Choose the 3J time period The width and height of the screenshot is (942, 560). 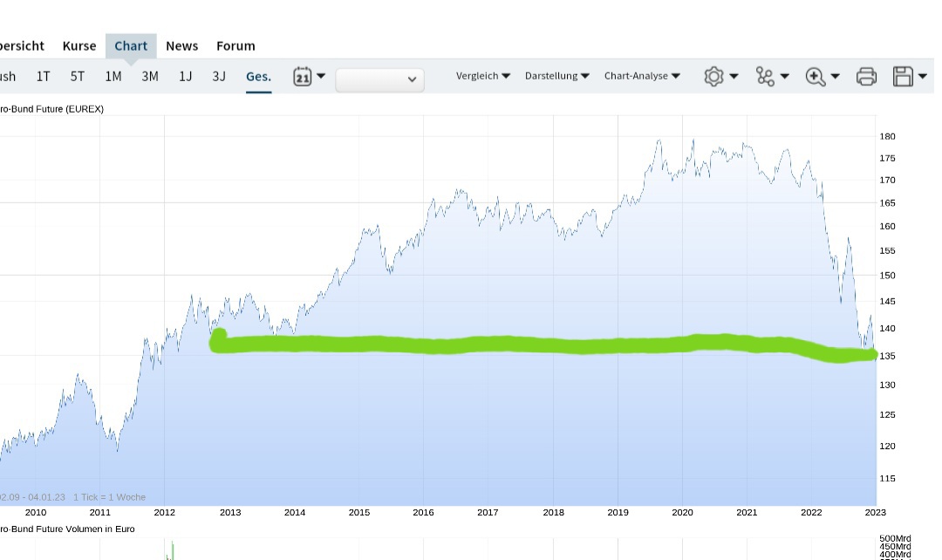point(219,76)
